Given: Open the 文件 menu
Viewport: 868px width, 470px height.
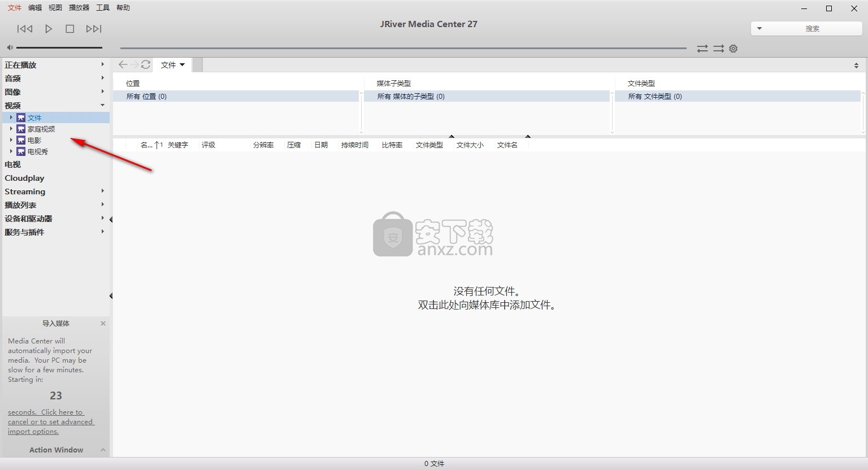Looking at the screenshot, I should click(x=15, y=8).
